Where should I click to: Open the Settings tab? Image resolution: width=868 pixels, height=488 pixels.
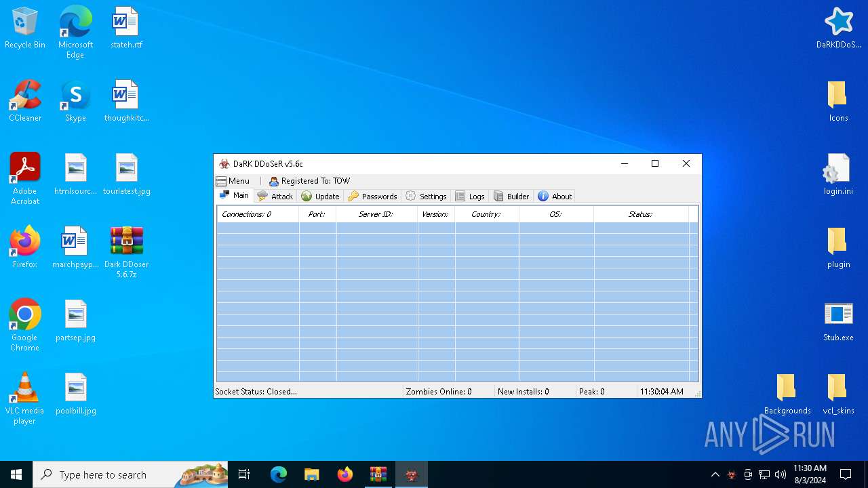point(426,196)
